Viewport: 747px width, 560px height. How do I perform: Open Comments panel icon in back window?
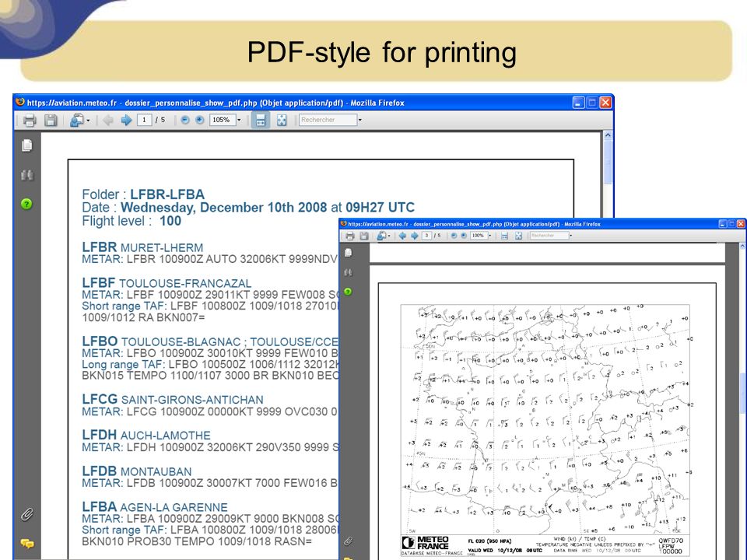pyautogui.click(x=27, y=544)
